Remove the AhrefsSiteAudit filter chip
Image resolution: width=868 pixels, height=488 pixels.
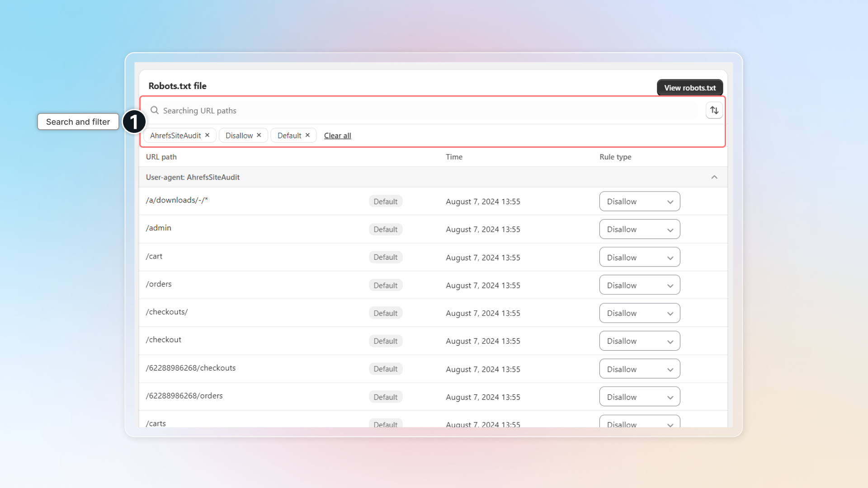click(207, 135)
